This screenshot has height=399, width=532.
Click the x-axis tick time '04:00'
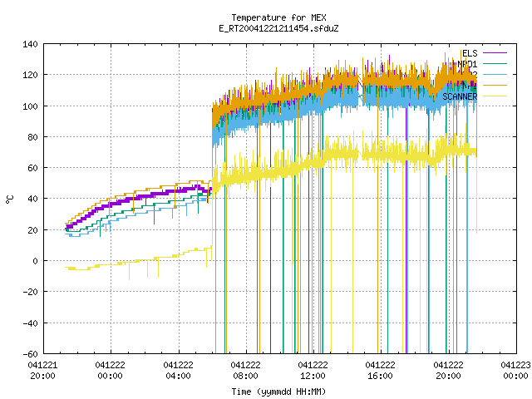[x=178, y=376]
